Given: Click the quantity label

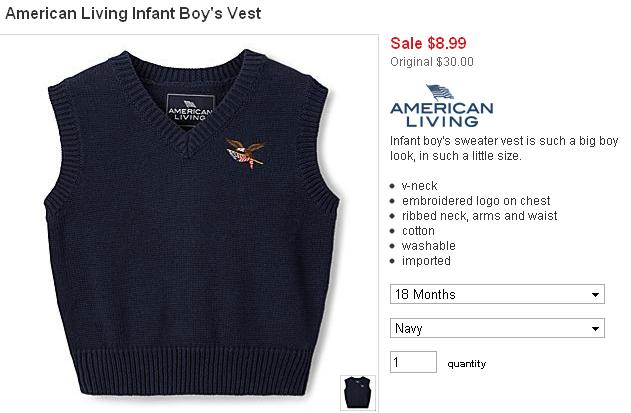Looking at the screenshot, I should (467, 364).
